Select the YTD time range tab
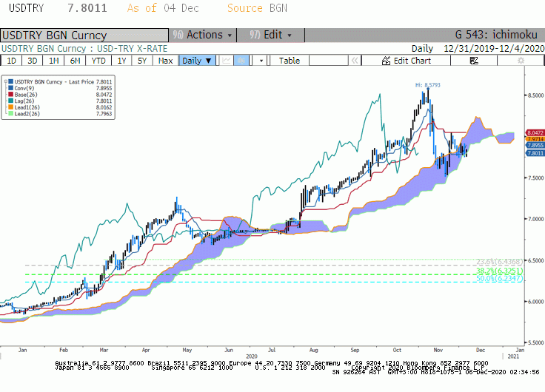Screen dimensions: 545x392 coord(98,61)
